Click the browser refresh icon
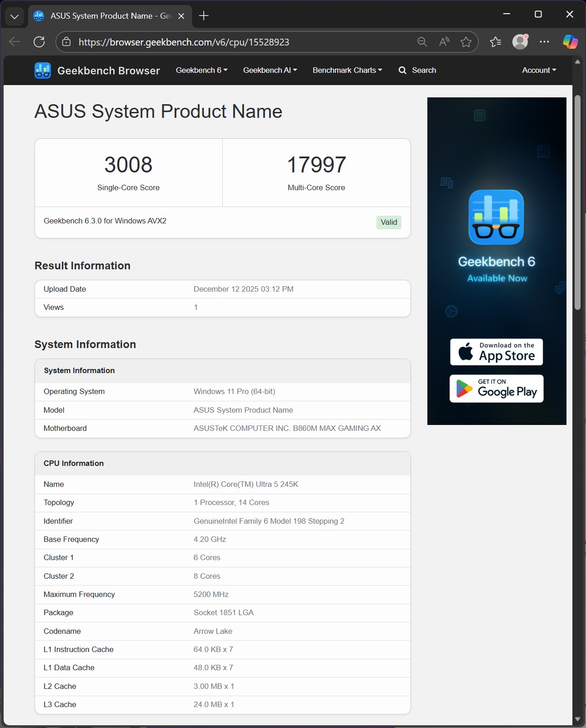This screenshot has height=728, width=586. coord(39,42)
